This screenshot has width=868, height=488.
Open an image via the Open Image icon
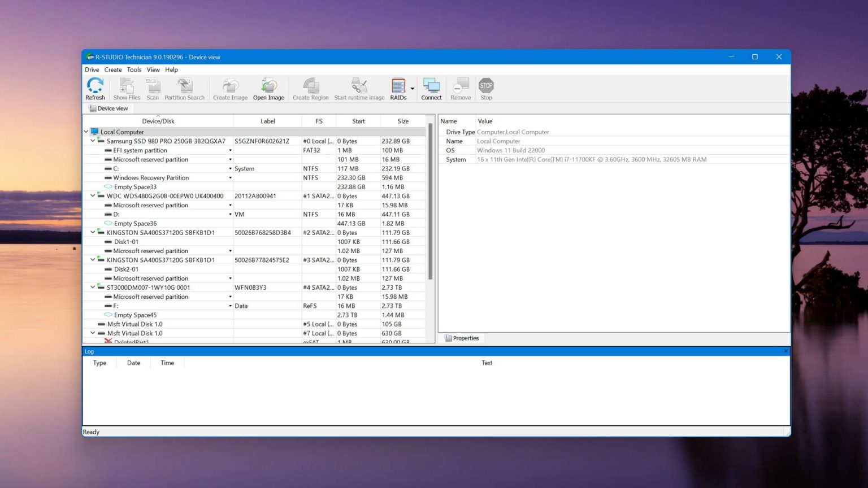tap(268, 88)
